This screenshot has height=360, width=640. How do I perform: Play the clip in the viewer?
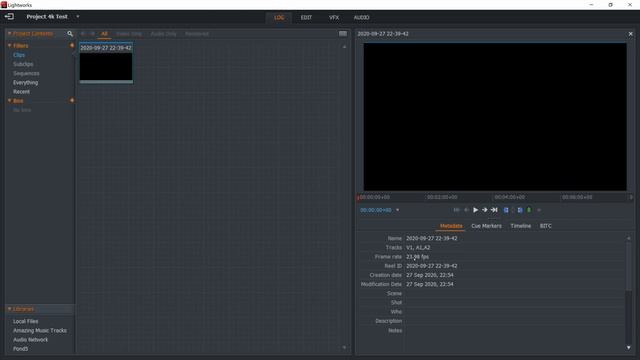(x=476, y=210)
